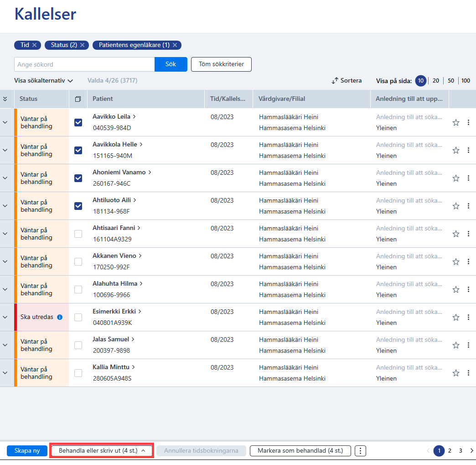Star the Kallia Minttu row

click(x=455, y=373)
